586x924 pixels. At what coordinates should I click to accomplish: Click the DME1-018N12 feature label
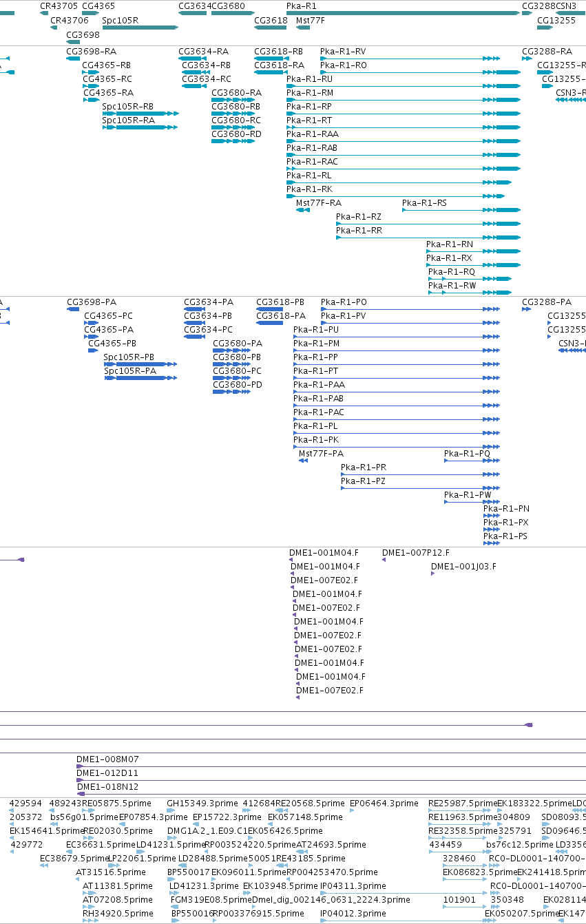107,786
